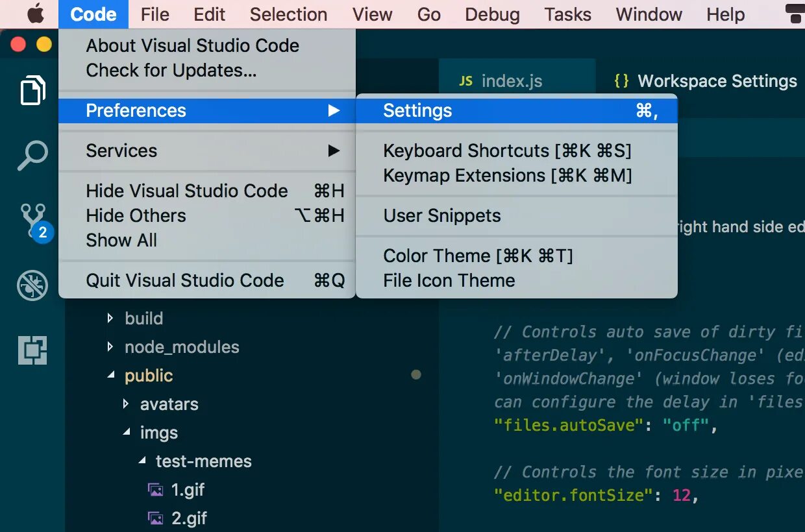The width and height of the screenshot is (805, 532).
Task: Choose Keymap Extensions in submenu
Action: tap(517, 175)
